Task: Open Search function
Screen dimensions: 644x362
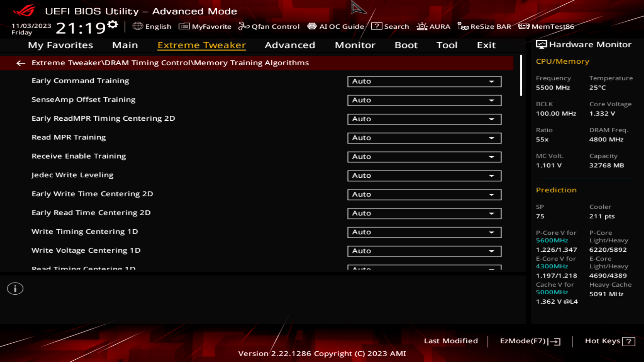Action: coord(390,26)
